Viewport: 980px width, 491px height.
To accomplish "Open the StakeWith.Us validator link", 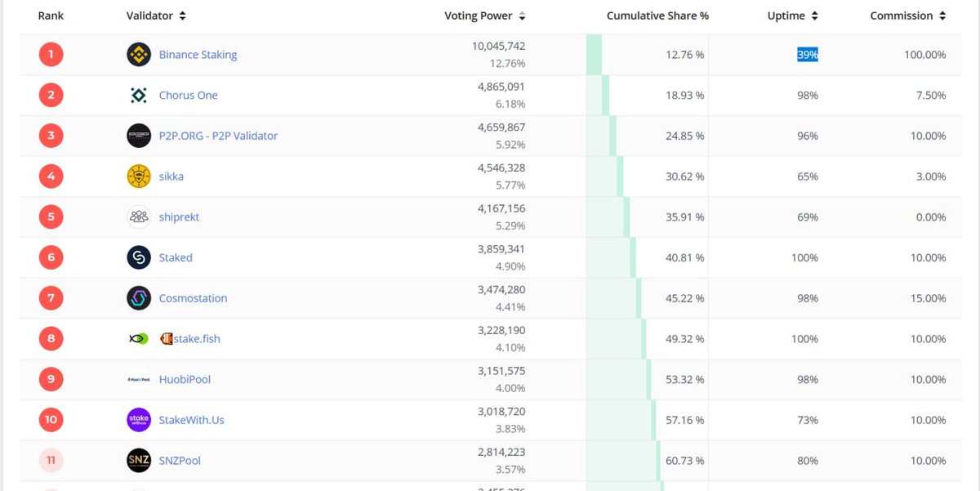I will pyautogui.click(x=191, y=420).
